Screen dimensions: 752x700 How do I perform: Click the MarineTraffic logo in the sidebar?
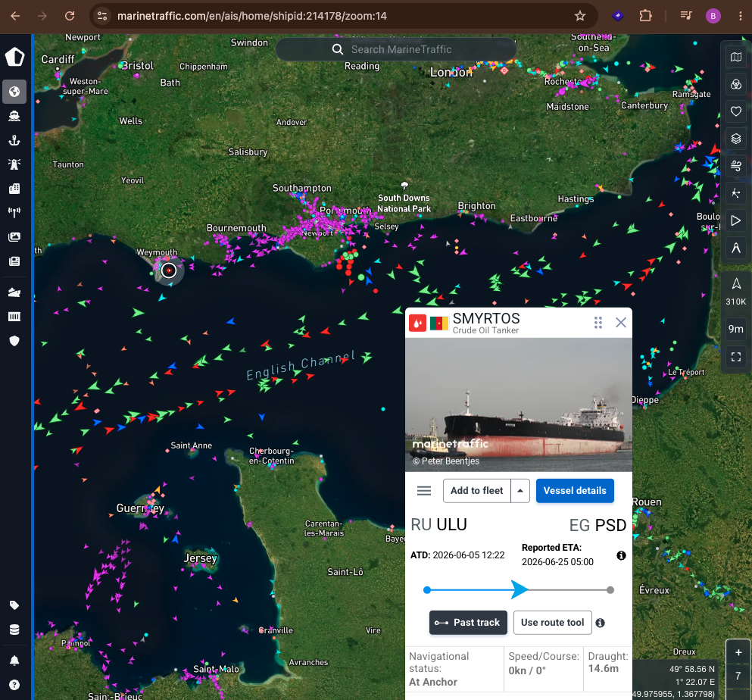tap(14, 57)
